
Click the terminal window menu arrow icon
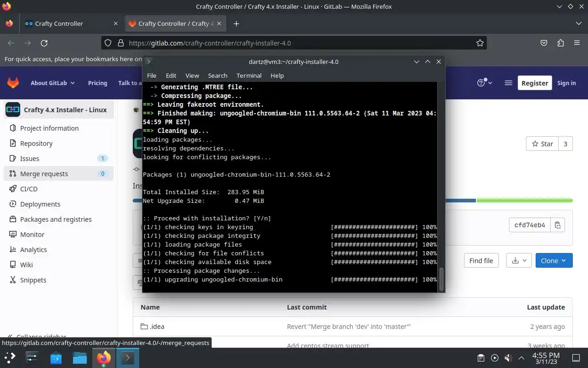[149, 61]
